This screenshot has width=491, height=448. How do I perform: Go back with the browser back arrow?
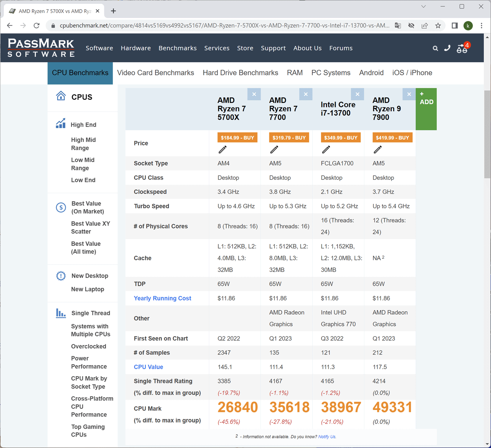(x=10, y=26)
